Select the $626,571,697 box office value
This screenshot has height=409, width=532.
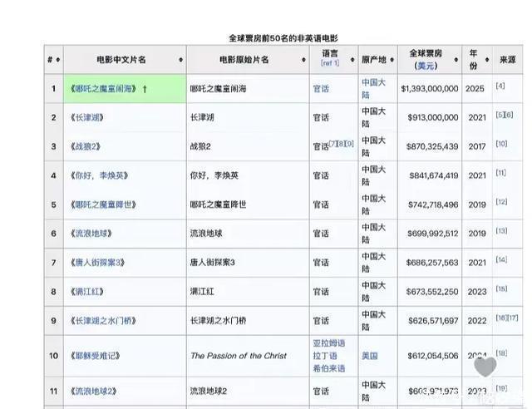(x=433, y=321)
